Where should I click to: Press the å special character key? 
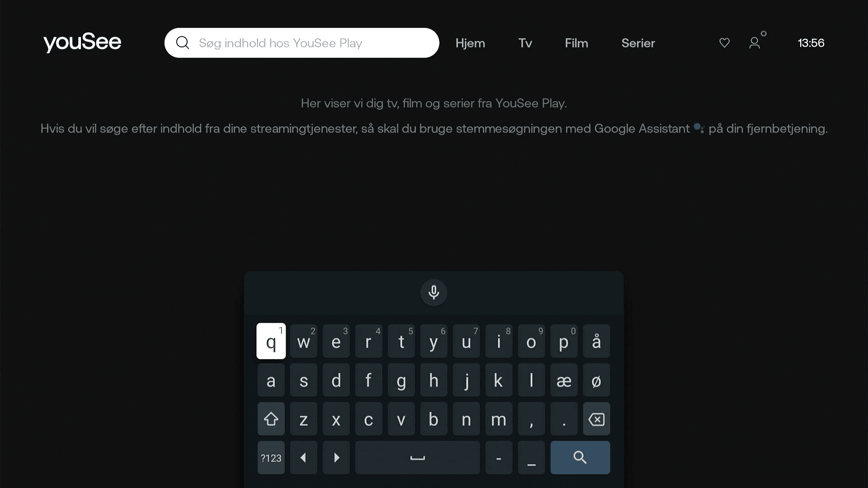(596, 341)
